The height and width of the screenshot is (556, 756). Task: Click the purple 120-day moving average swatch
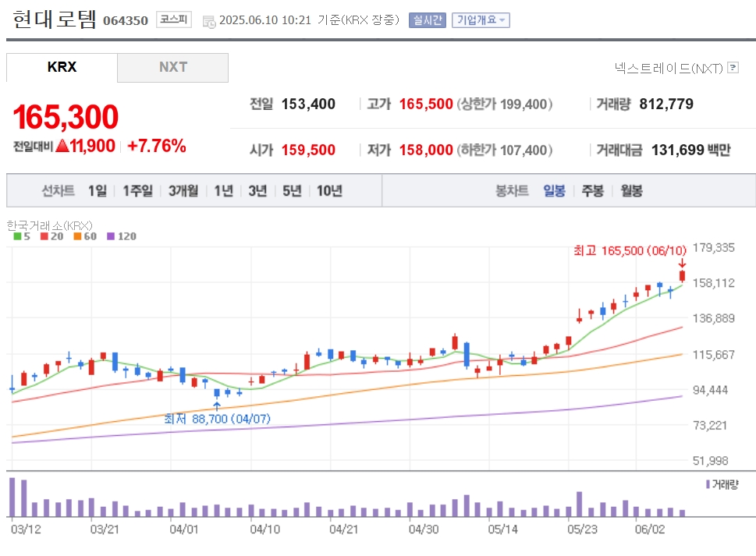(111, 236)
